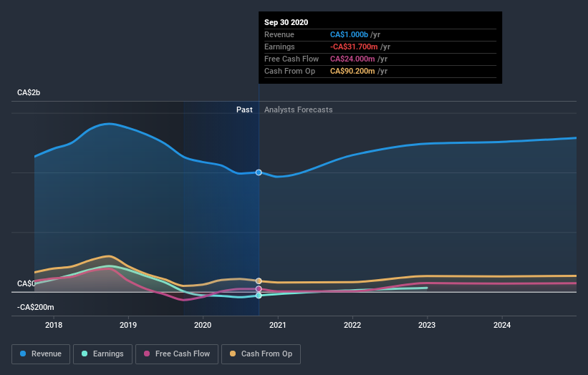588x375 pixels.
Task: Click the teal Earnings data point marker
Action: click(259, 296)
